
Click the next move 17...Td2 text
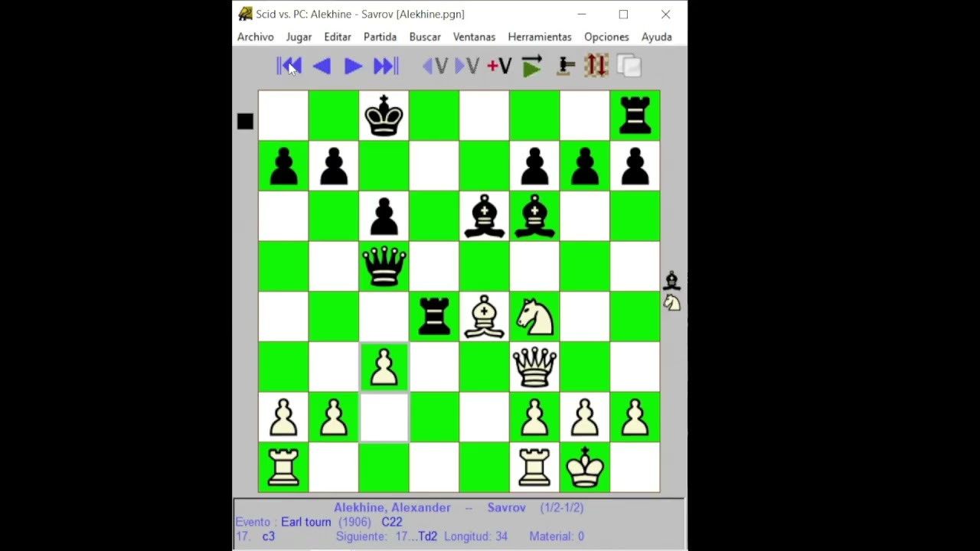point(416,536)
